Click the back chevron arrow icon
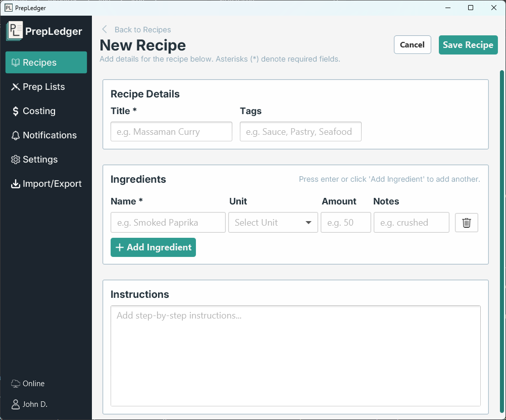 pyautogui.click(x=105, y=29)
